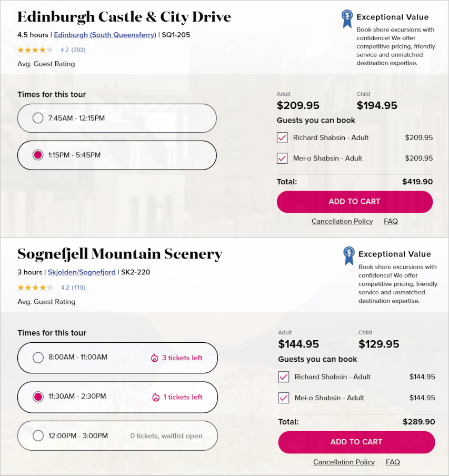Screen dimensions: 449x476
Task: Select 12:00PM - 3:00PM waitlist time slot
Action: pyautogui.click(x=38, y=436)
